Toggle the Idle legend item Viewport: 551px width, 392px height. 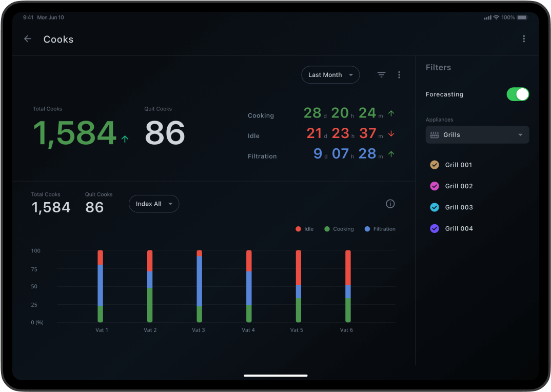[305, 229]
